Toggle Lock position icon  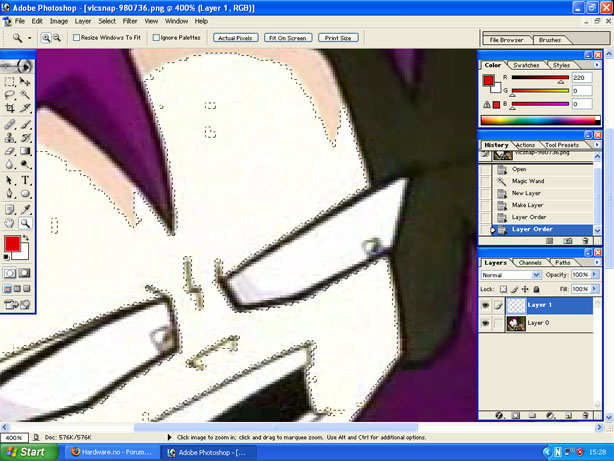525,289
